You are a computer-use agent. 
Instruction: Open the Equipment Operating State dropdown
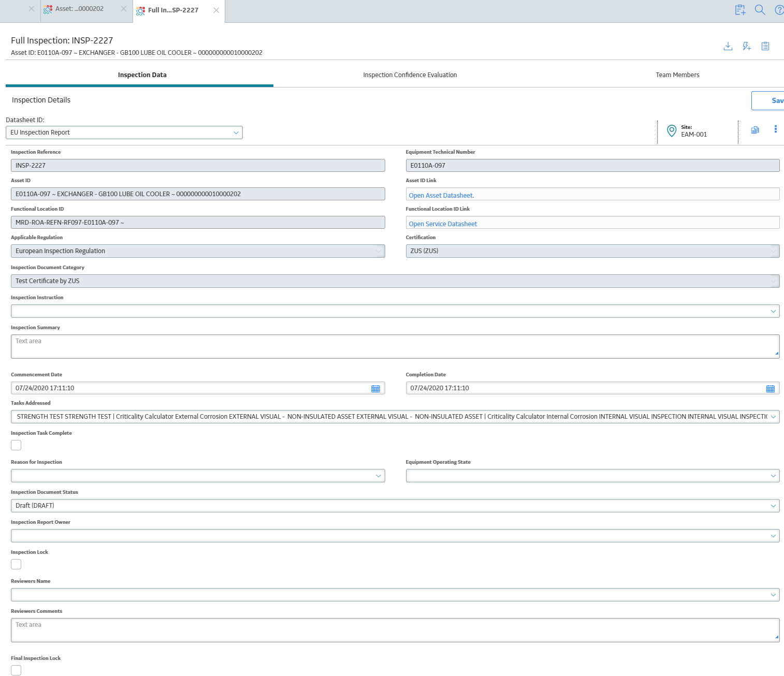592,476
